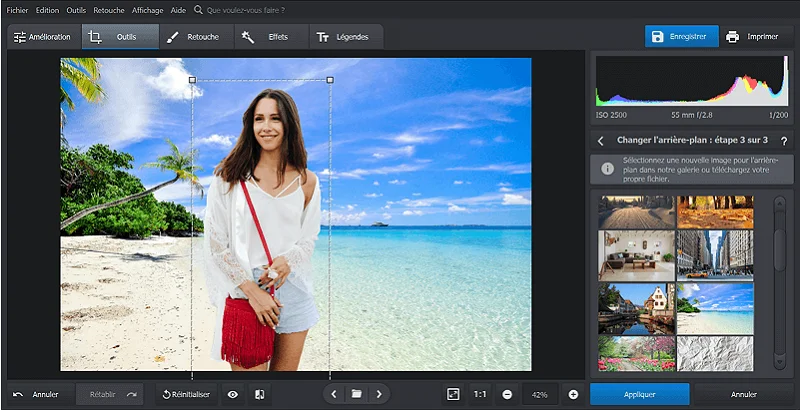The image size is (800, 410).
Task: Open the folder browse icon
Action: (x=356, y=394)
